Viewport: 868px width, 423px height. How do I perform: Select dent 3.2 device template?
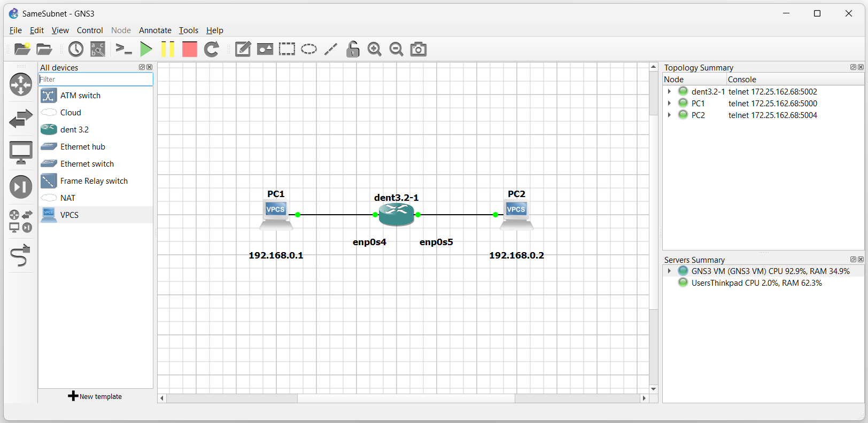point(96,130)
